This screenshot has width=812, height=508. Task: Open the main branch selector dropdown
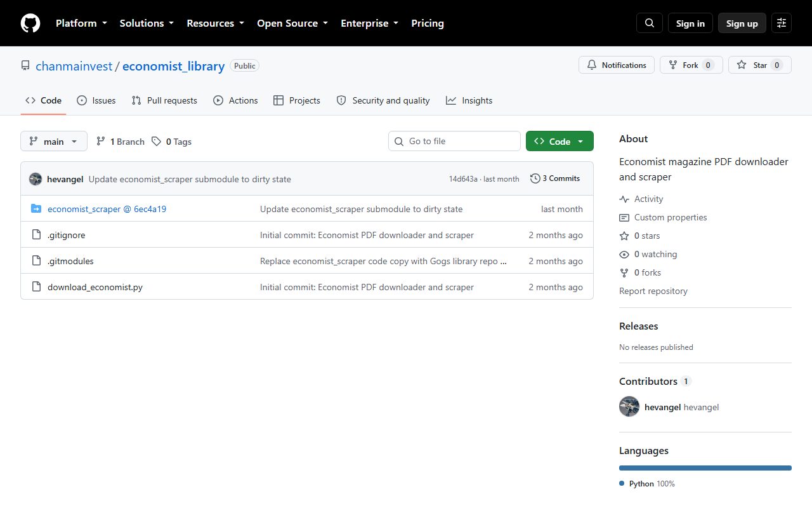pyautogui.click(x=54, y=142)
